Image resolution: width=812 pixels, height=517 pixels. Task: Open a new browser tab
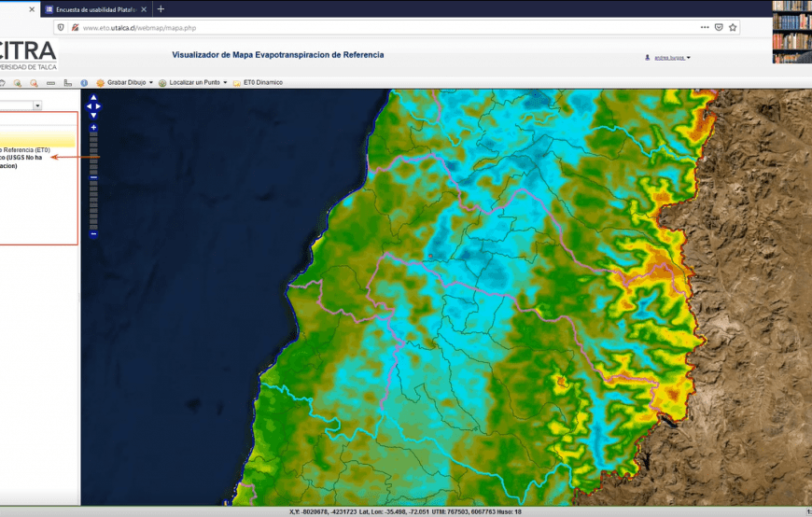(x=161, y=8)
